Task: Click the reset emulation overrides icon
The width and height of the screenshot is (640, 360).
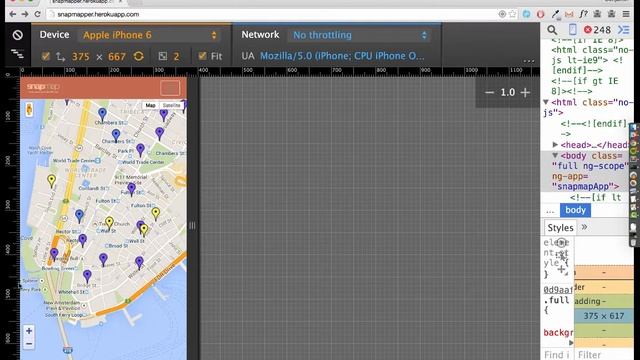Action: (17, 35)
